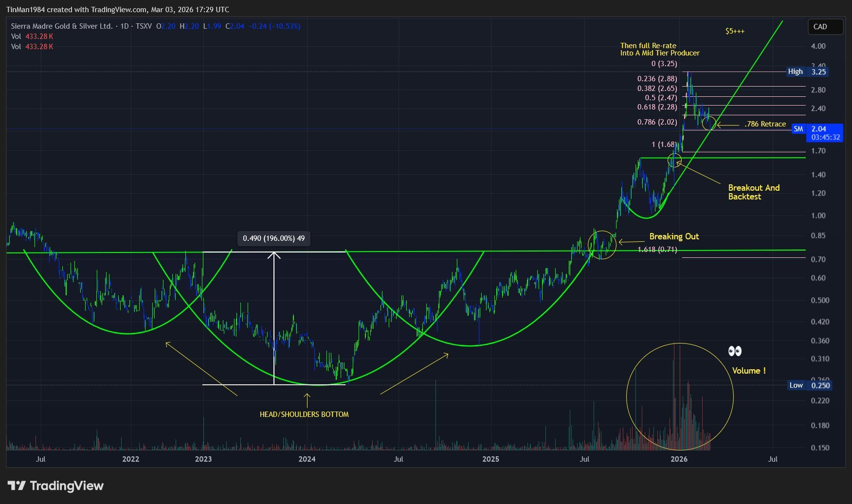
Task: Click Fibonacci level 0.382 (2.65)
Action: (657, 89)
